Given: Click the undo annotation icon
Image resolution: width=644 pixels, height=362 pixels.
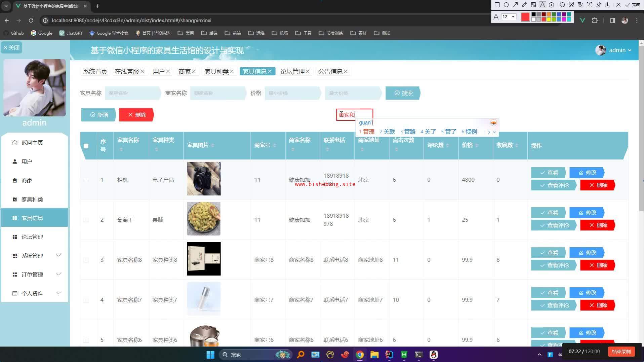Looking at the screenshot, I should 562,5.
